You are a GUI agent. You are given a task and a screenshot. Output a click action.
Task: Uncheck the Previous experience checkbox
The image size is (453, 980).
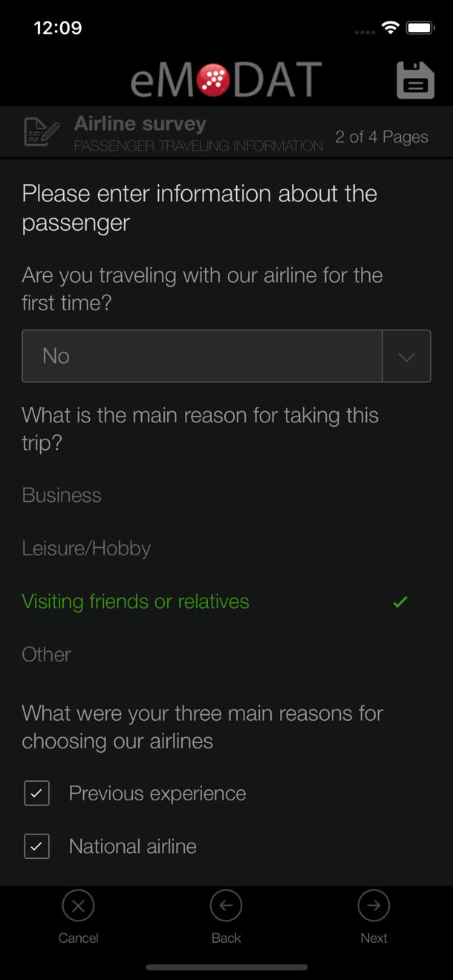click(36, 793)
